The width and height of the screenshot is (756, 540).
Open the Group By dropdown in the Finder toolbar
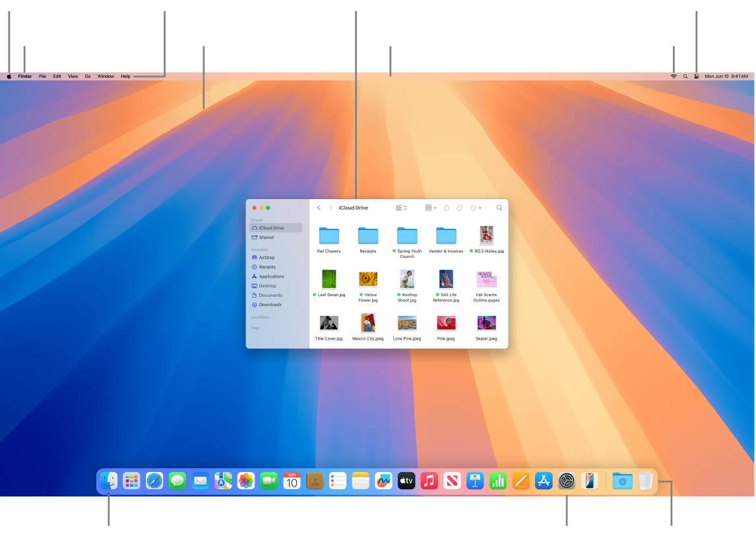pos(431,208)
